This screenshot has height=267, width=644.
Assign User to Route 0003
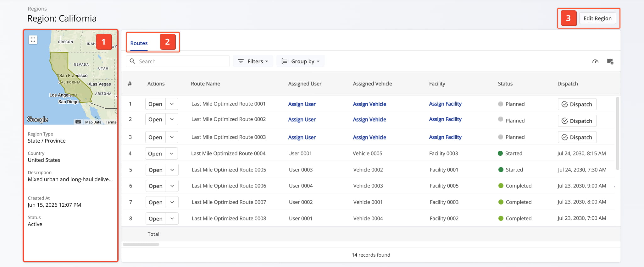point(302,137)
